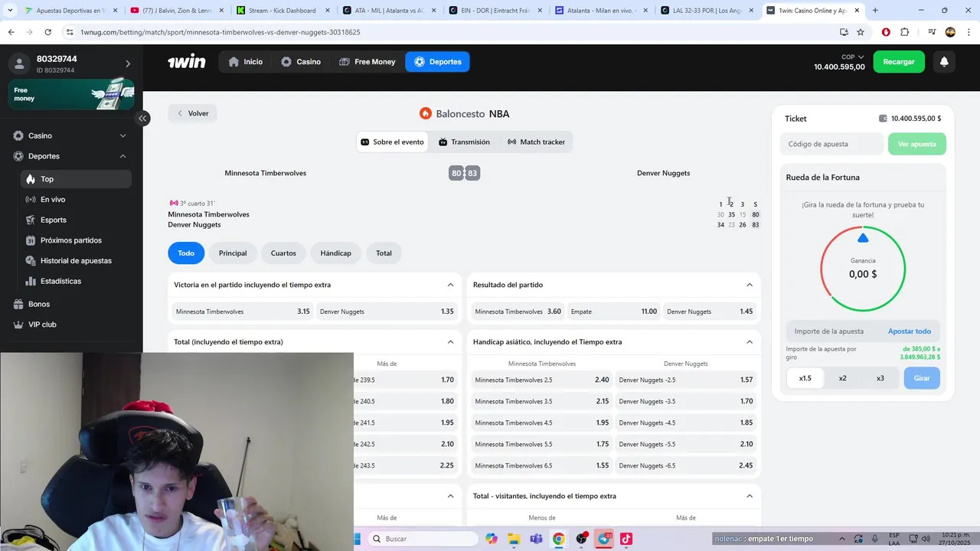Select handicap Minnesota Timberwolves 6.5 at 1.55

click(x=542, y=465)
